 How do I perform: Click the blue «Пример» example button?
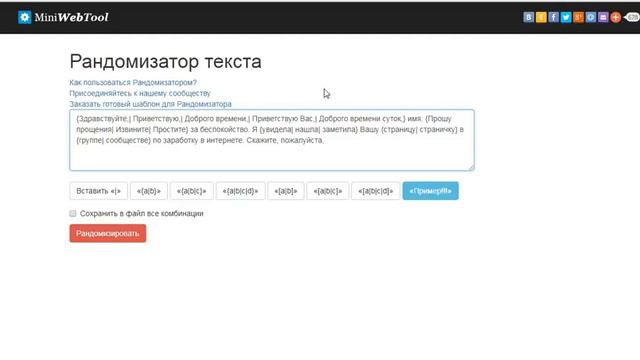point(431,191)
